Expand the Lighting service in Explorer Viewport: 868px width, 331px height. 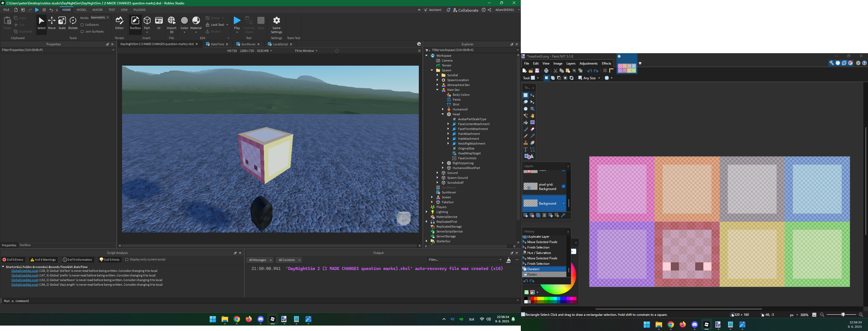pos(427,212)
